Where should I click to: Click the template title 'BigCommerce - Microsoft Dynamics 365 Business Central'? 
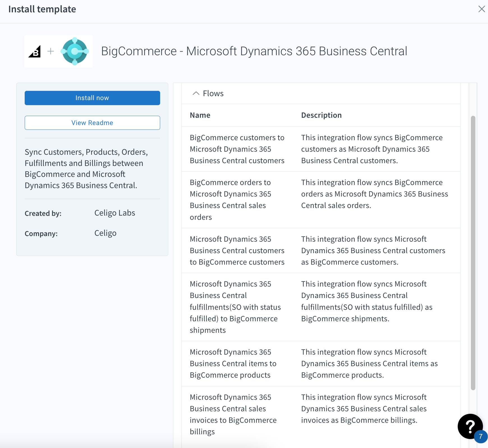pos(254,51)
